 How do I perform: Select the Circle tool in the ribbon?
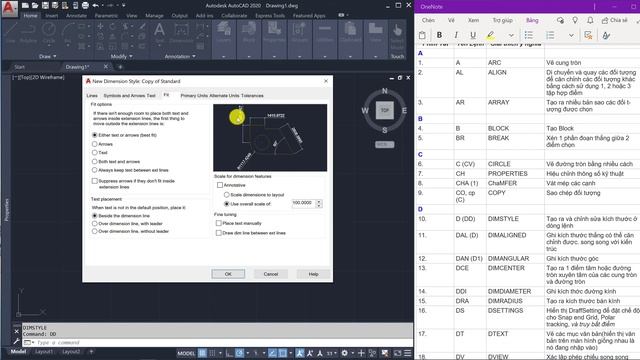click(x=49, y=33)
